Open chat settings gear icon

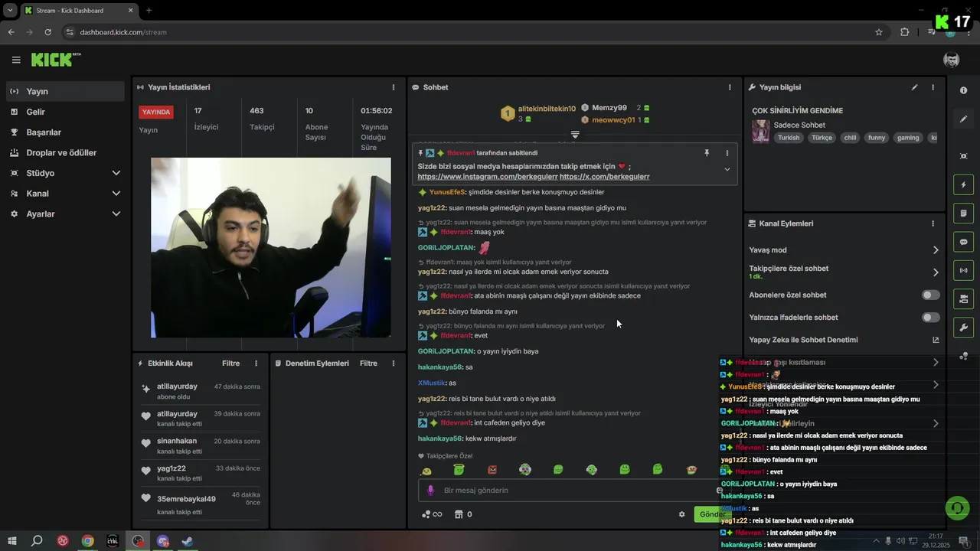[x=681, y=514]
